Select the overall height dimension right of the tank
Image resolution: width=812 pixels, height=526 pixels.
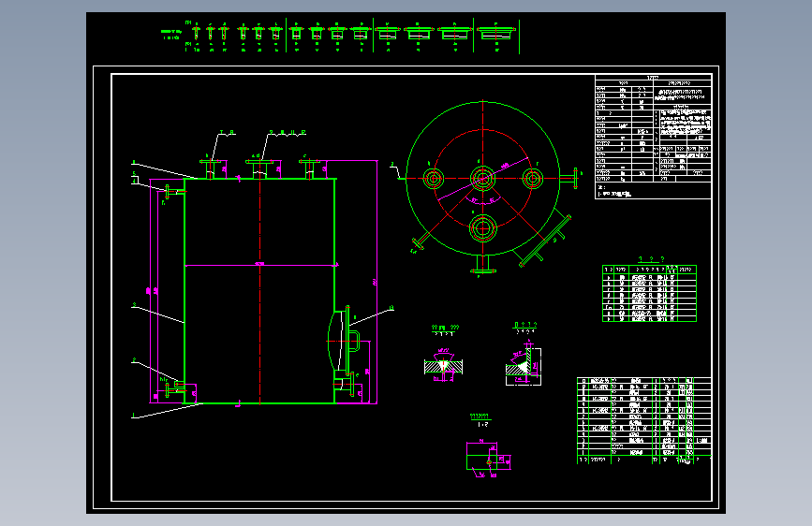tap(376, 282)
